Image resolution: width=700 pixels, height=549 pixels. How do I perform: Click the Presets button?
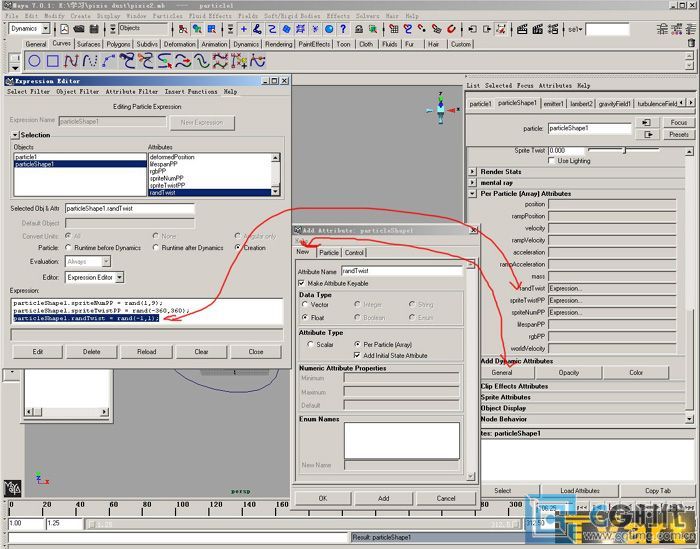pos(679,134)
